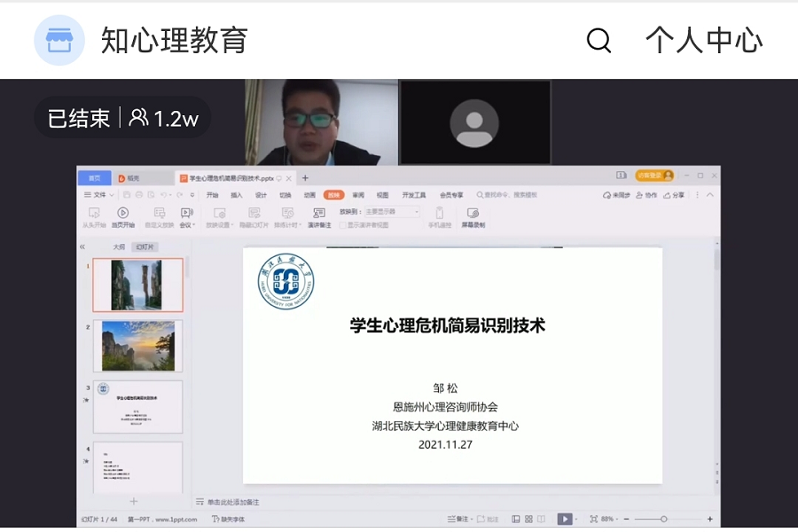Start slideshow from beginning (从头开始) icon
This screenshot has width=798, height=532.
click(x=94, y=213)
